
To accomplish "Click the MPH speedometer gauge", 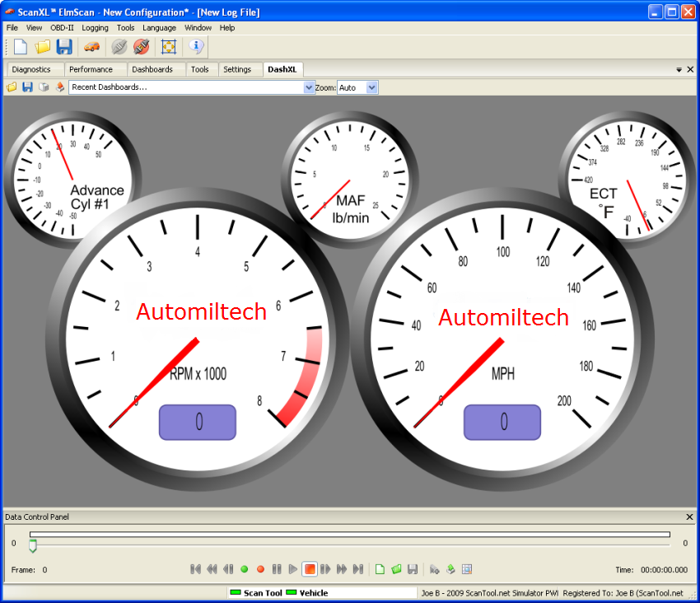I will click(x=502, y=339).
